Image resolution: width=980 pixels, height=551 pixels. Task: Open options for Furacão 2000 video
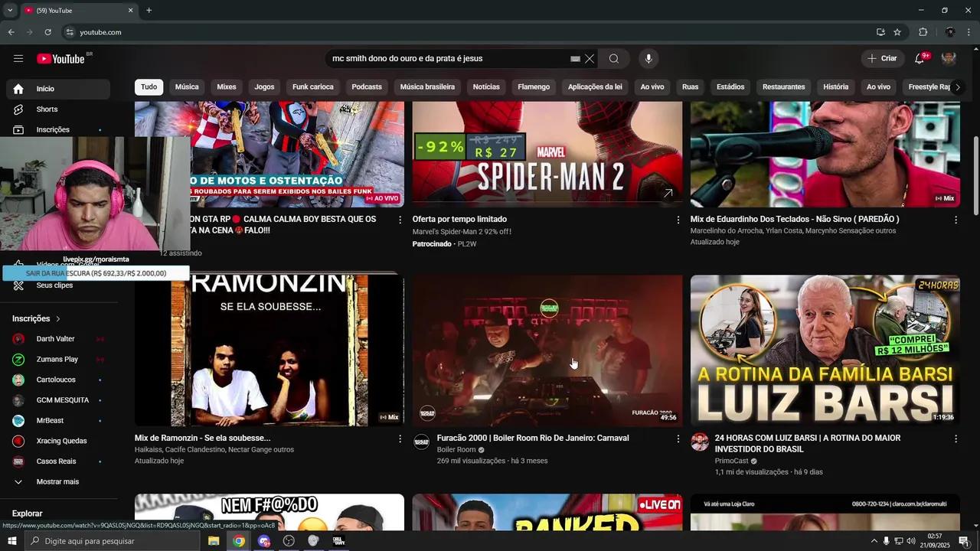(678, 439)
